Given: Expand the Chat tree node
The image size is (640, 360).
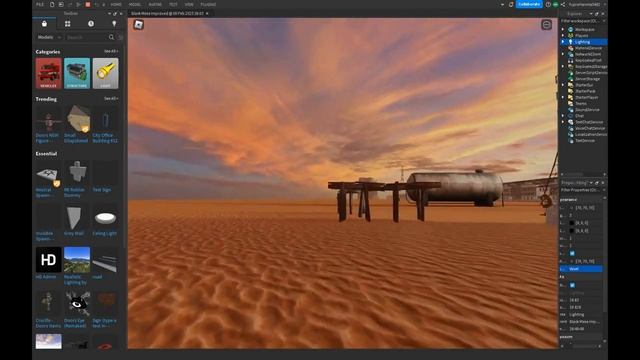Looking at the screenshot, I should [x=563, y=116].
